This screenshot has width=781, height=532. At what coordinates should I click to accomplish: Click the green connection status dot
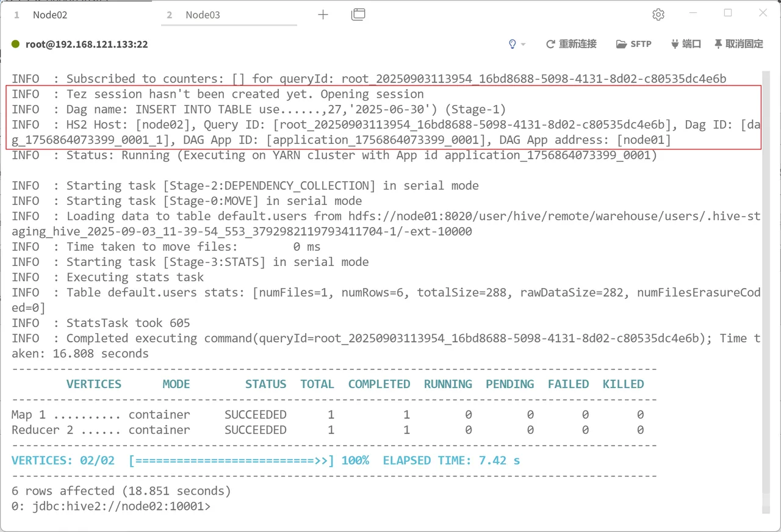coord(16,44)
